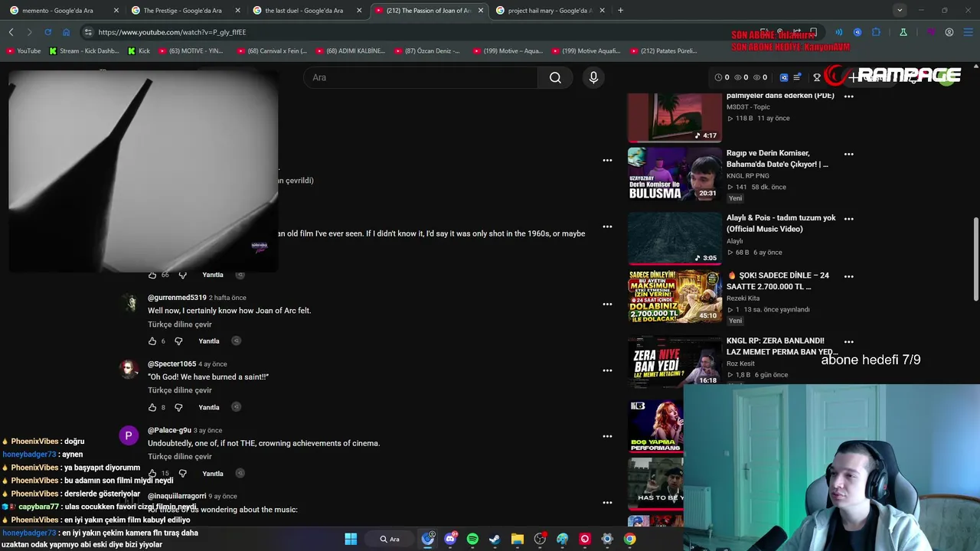Open Alaylı & Pois music video thumbnail
Viewport: 980px width, 551px height.
pyautogui.click(x=675, y=238)
